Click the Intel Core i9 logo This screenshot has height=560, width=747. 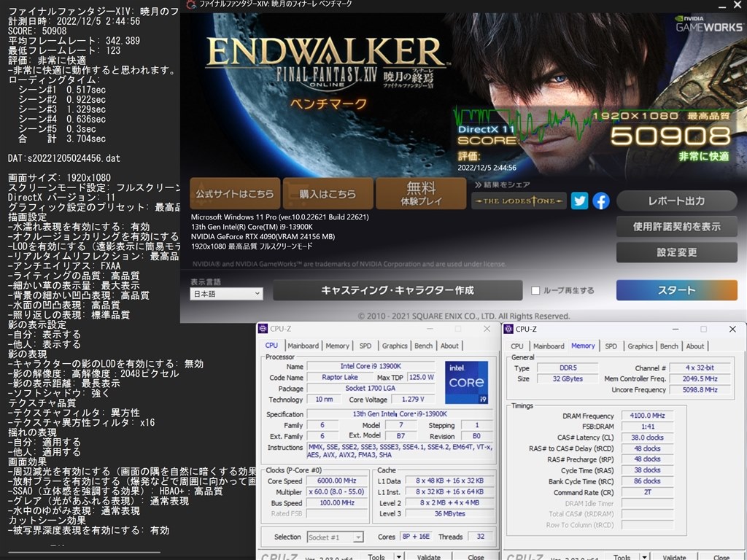[466, 382]
